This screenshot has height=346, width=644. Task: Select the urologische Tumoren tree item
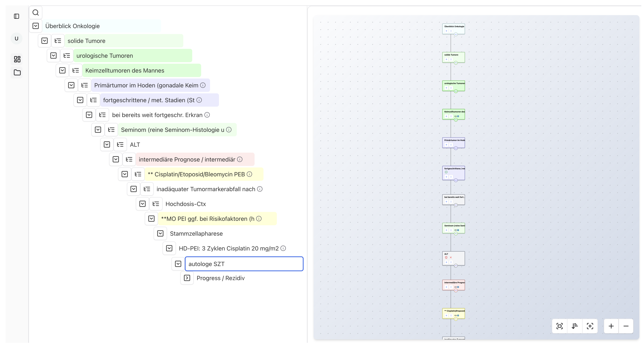click(105, 56)
